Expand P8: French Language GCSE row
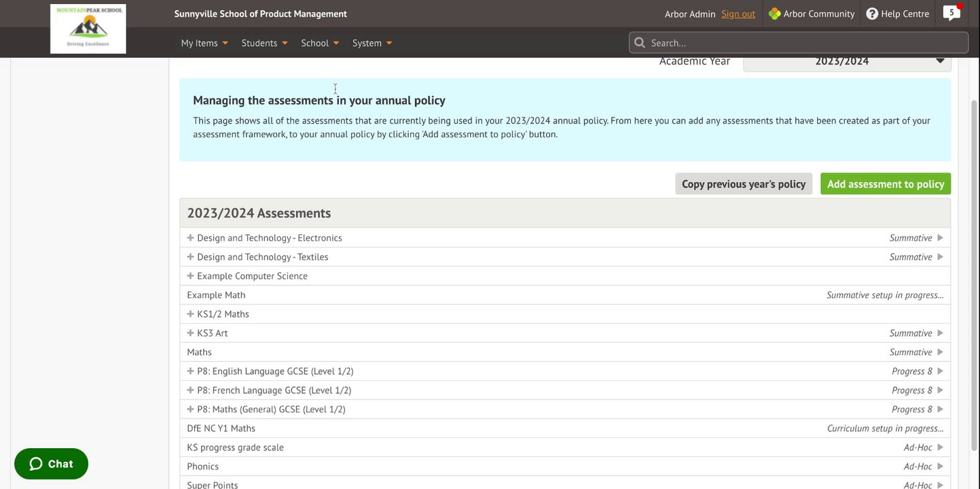The width and height of the screenshot is (980, 489). pos(191,390)
